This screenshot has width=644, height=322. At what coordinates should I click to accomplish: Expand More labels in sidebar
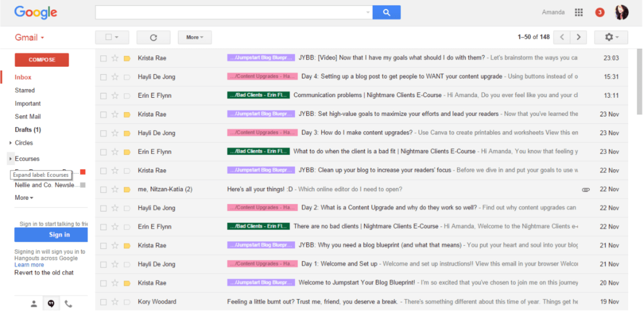(24, 198)
